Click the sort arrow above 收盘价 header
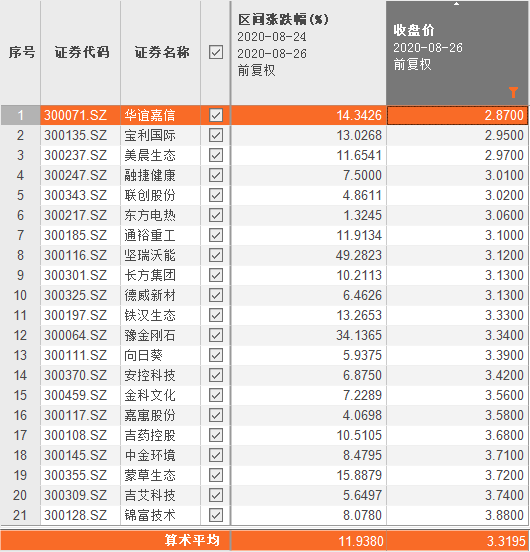 pos(456,4)
